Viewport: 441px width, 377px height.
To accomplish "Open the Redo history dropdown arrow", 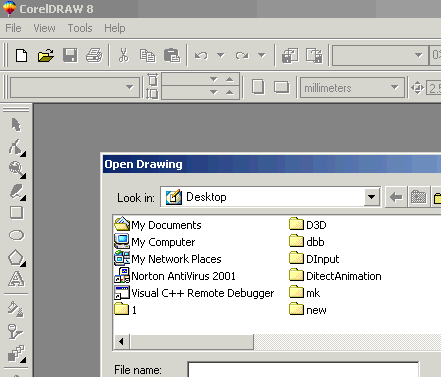I will (262, 55).
